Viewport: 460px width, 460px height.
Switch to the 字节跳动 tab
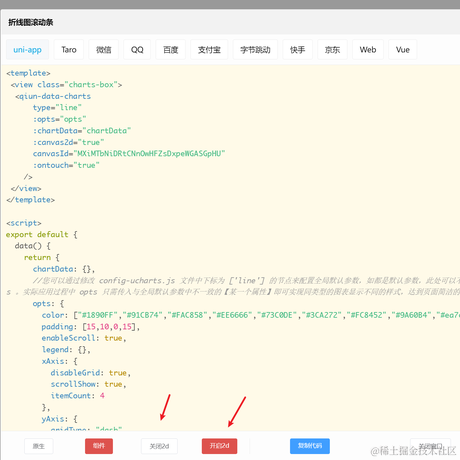pyautogui.click(x=255, y=50)
